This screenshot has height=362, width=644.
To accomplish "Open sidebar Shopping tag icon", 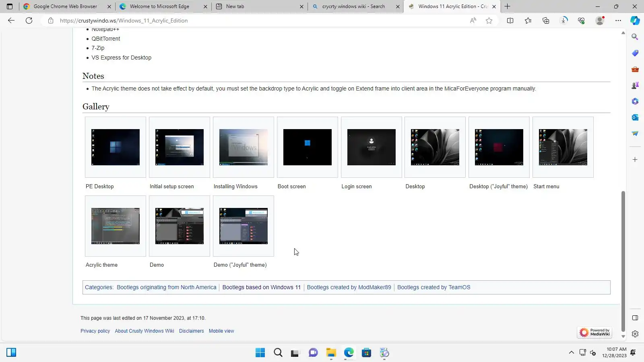I will [x=635, y=53].
